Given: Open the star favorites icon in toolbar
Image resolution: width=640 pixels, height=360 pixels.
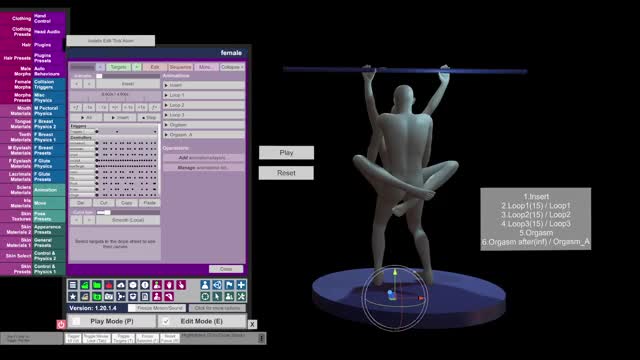Looking at the screenshot, I should point(73,296).
